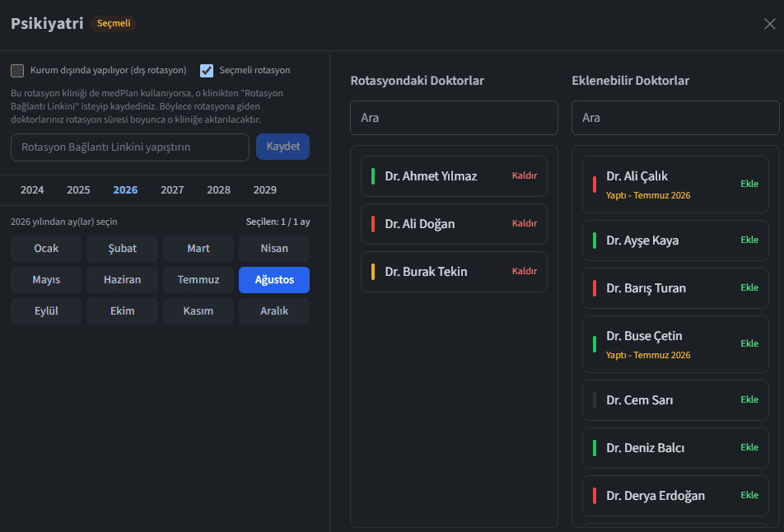Viewport: 784px width, 532px height.
Task: Remove Dr. Burak Tekin from the rotation
Action: [x=525, y=271]
